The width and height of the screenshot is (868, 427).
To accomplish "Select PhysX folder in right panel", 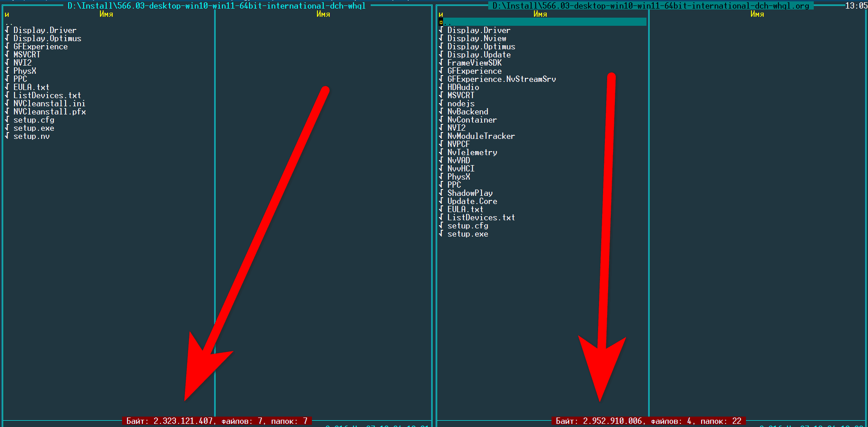I will (458, 177).
